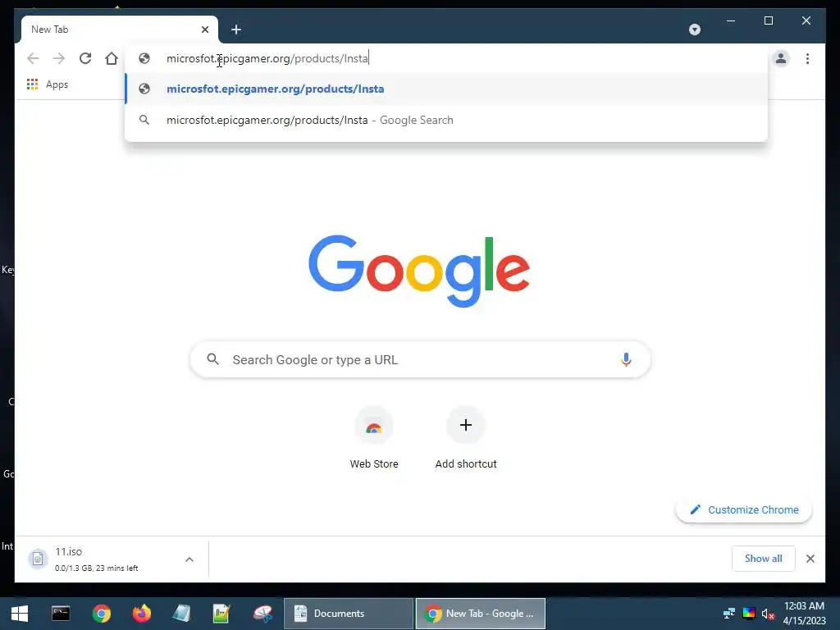The height and width of the screenshot is (630, 840).
Task: Click the Google logo
Action: 419,271
